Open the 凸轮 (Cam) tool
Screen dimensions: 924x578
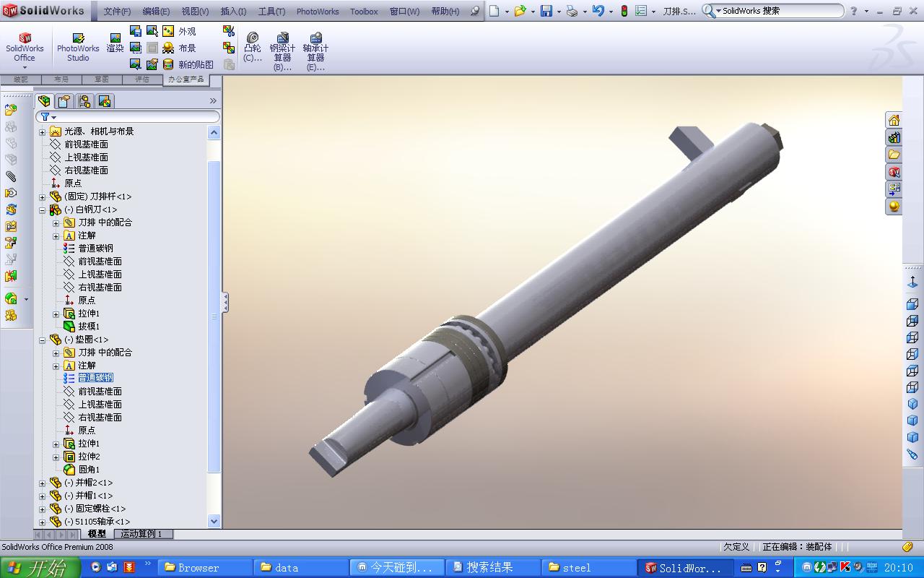coord(253,48)
